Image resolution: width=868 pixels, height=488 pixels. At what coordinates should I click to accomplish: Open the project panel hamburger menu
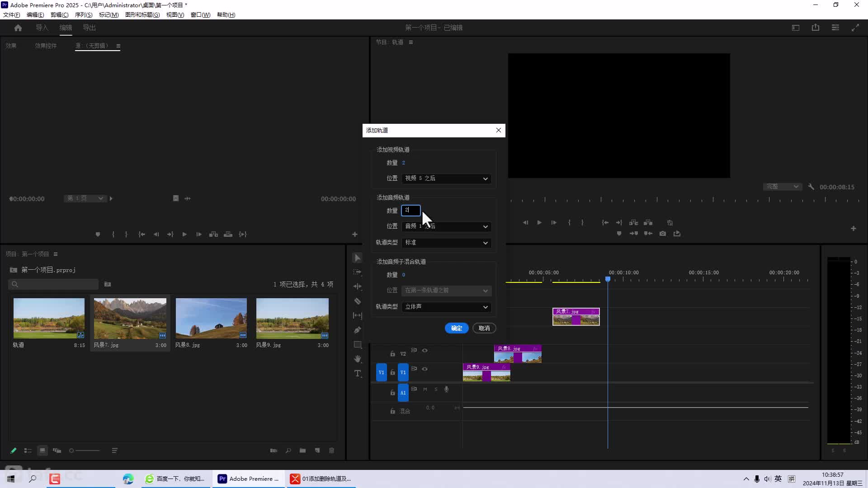(56, 254)
